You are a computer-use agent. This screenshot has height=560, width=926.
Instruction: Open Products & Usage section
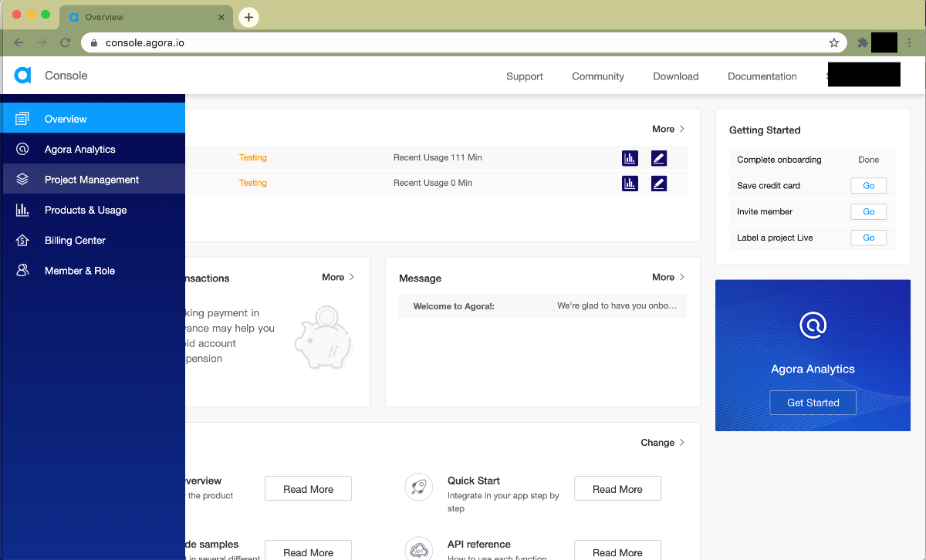[93, 210]
